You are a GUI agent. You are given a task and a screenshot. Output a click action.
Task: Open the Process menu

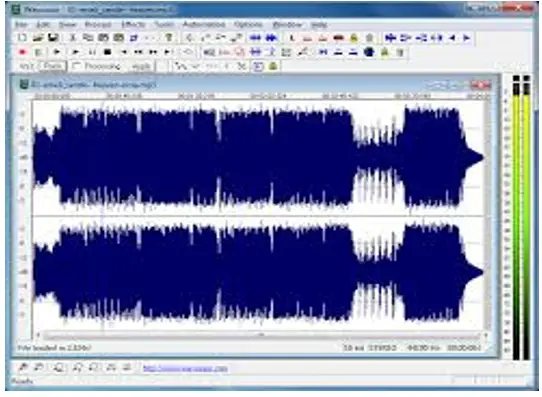pyautogui.click(x=98, y=25)
